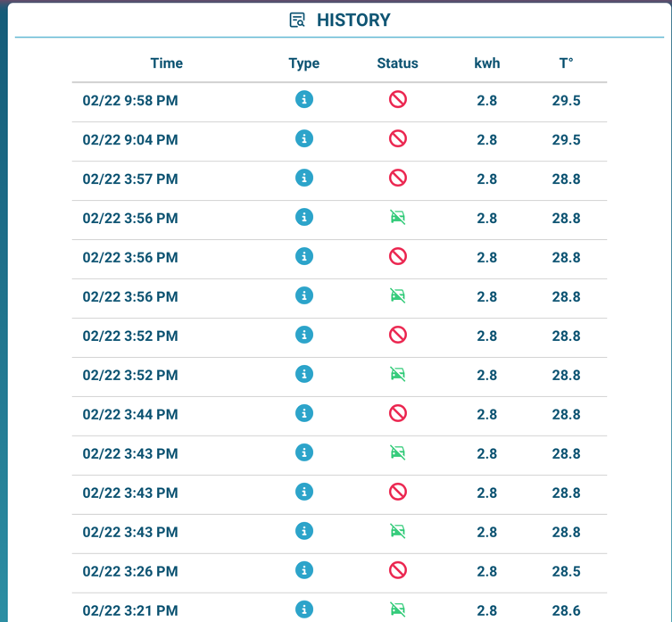Click the T° temperature column header
This screenshot has width=672, height=622.
(566, 63)
